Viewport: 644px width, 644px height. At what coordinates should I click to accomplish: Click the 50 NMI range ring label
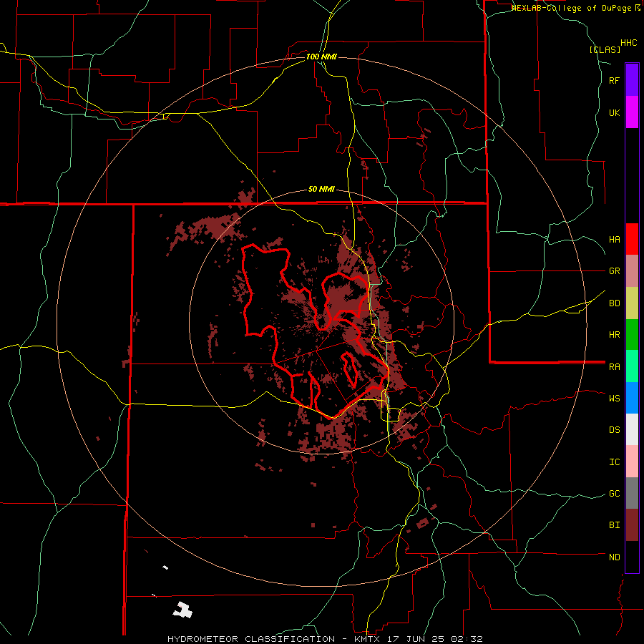point(321,190)
